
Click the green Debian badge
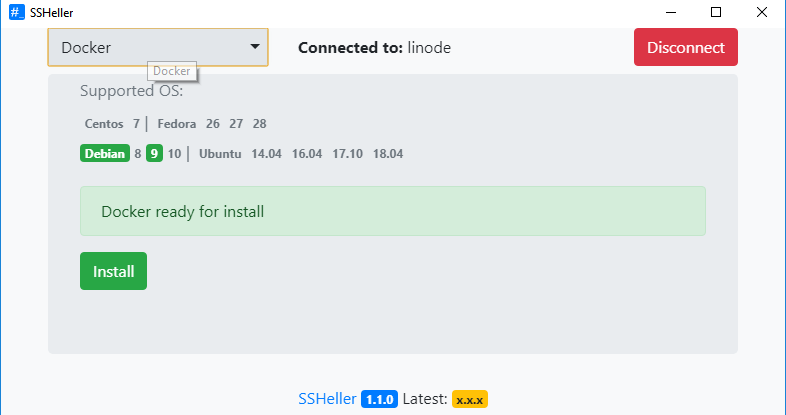click(105, 154)
